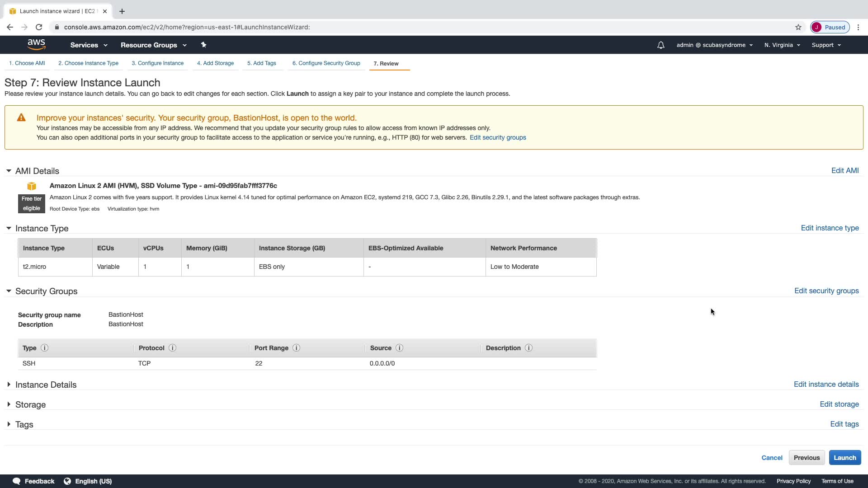Viewport: 868px width, 488px height.
Task: Open the Resource Groups dropdown
Action: click(x=153, y=45)
